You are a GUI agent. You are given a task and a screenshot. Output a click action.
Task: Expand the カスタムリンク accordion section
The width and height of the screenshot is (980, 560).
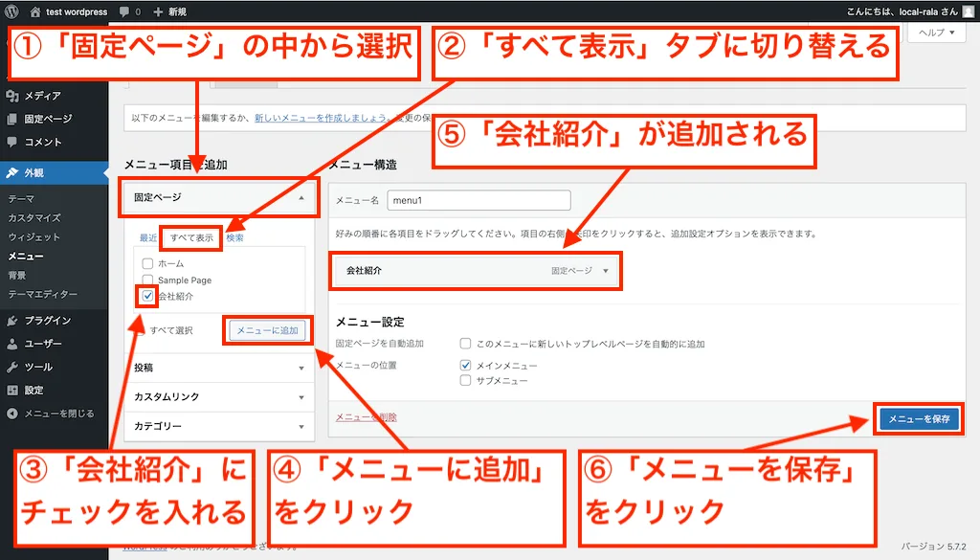[219, 397]
